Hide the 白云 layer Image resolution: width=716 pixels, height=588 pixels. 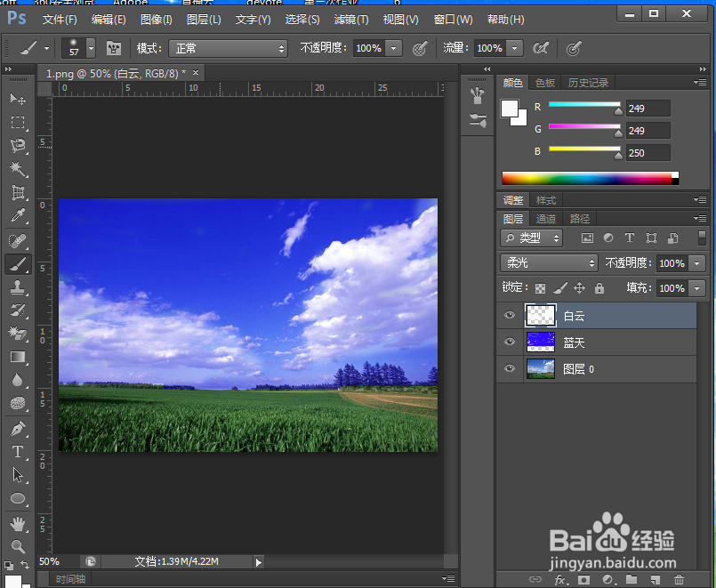(x=510, y=315)
